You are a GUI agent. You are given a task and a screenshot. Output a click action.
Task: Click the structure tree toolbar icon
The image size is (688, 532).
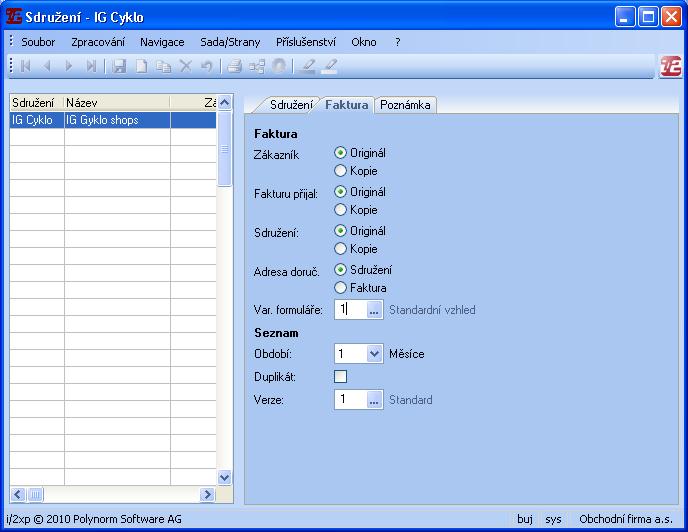[257, 66]
